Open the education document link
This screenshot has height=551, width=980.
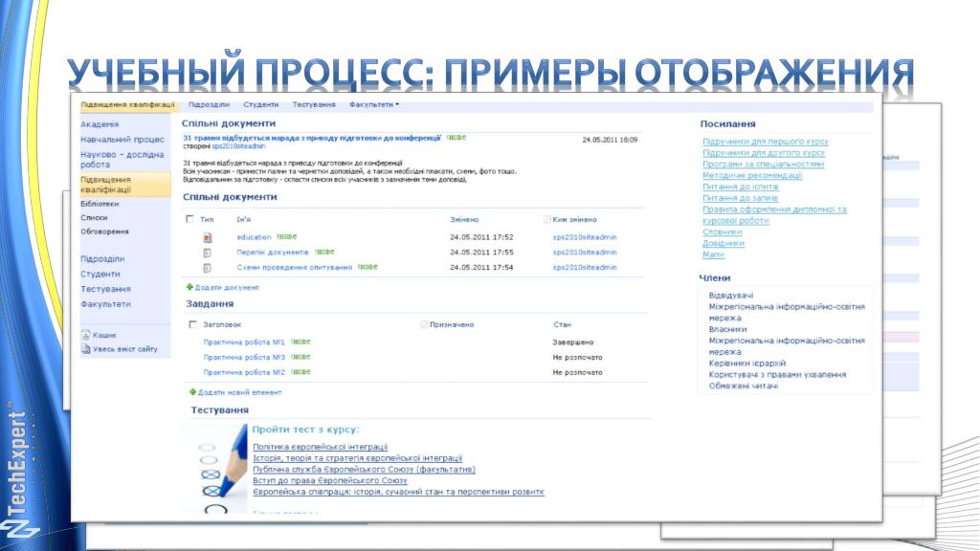[x=254, y=237]
